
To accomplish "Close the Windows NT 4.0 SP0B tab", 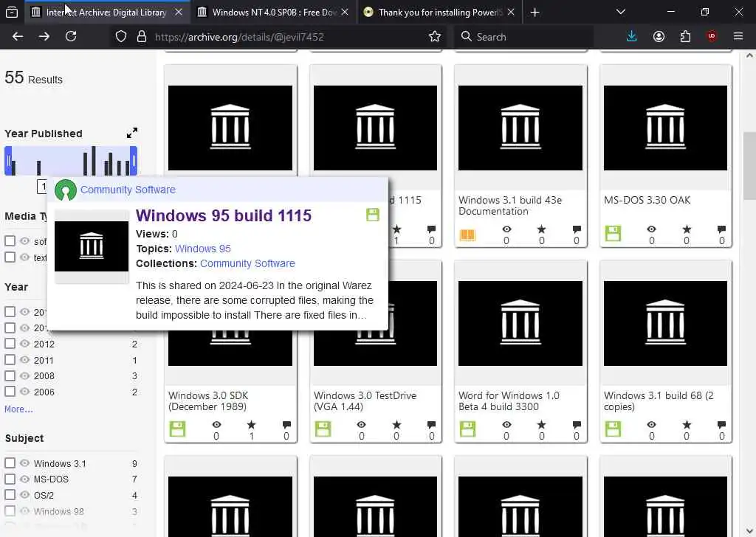I will pos(345,12).
